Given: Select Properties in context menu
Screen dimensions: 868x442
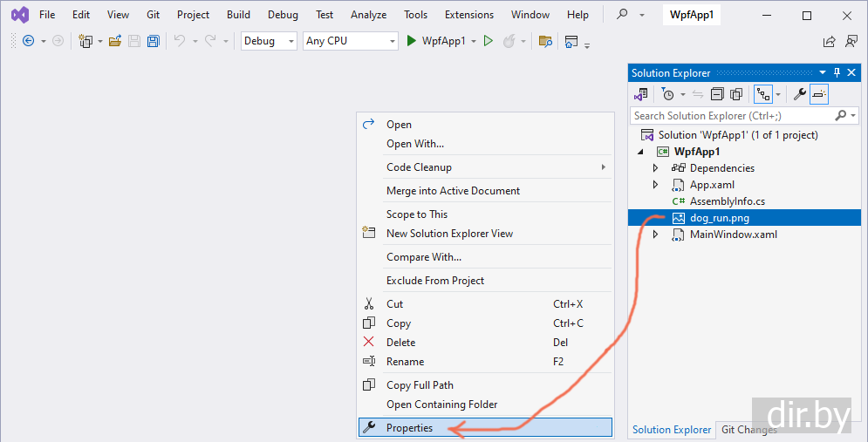Looking at the screenshot, I should tap(409, 428).
